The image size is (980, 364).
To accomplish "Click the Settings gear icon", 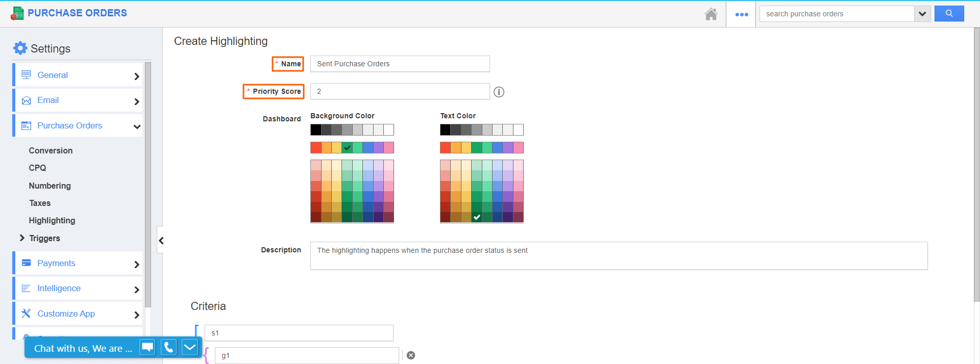I will (20, 48).
